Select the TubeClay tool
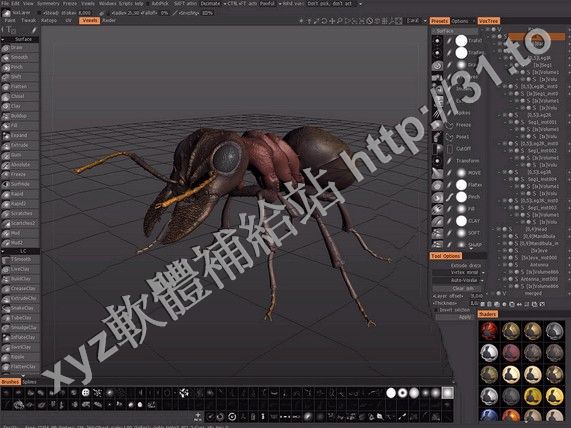The width and height of the screenshot is (571, 428). pyautogui.click(x=20, y=318)
